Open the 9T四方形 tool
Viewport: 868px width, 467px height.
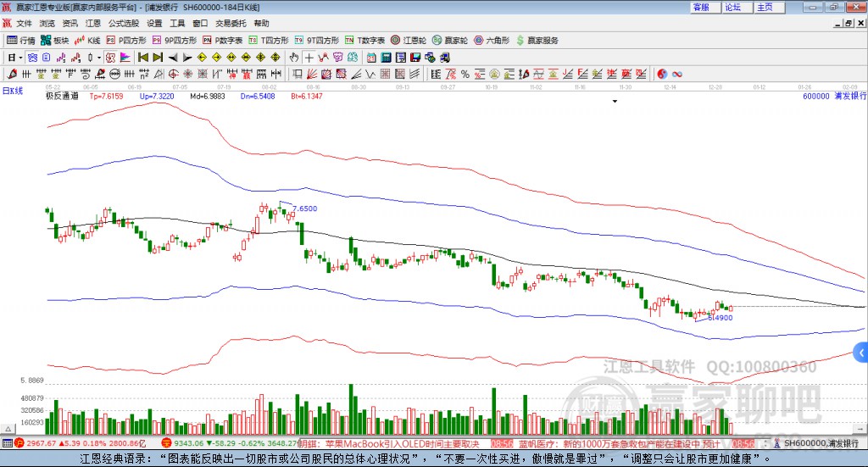click(x=317, y=41)
